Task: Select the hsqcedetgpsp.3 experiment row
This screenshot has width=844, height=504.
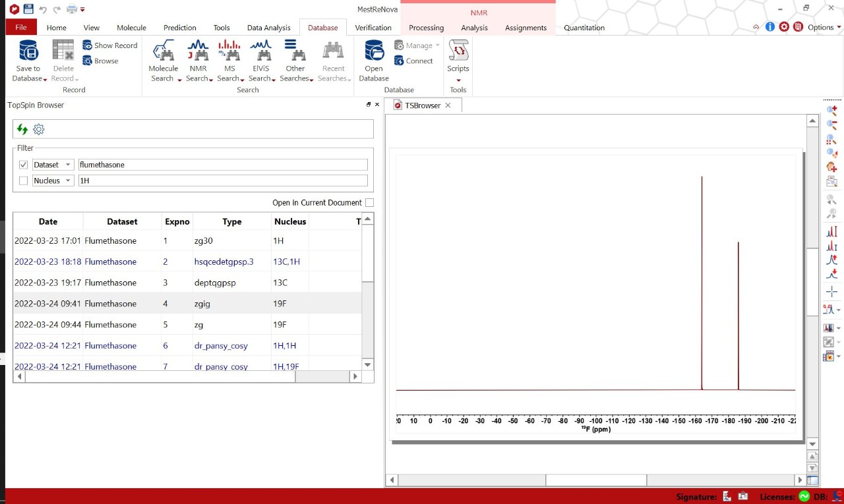Action: coord(187,262)
